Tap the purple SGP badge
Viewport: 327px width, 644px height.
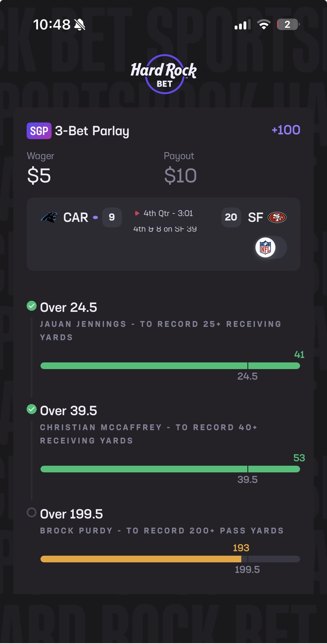(39, 131)
